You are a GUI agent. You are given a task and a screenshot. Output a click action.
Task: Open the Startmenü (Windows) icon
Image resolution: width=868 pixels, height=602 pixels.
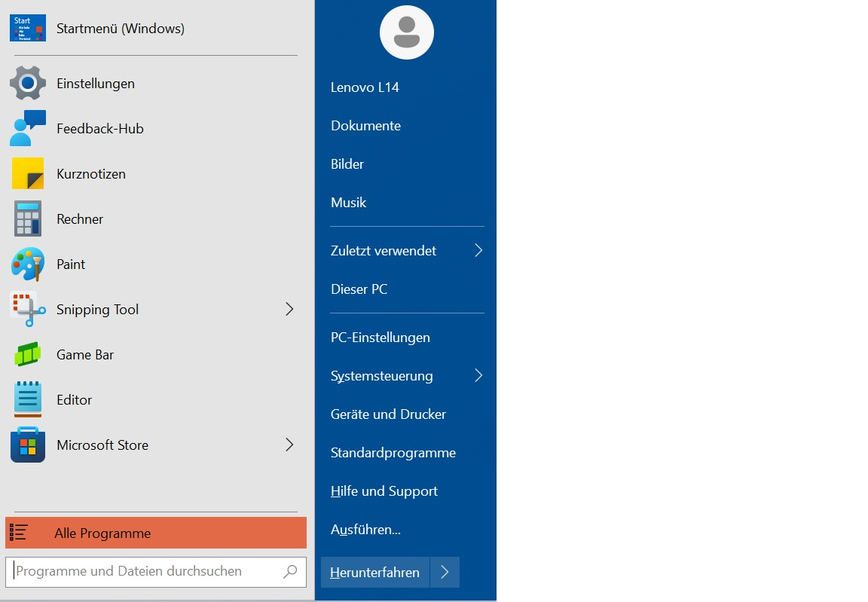tap(28, 28)
